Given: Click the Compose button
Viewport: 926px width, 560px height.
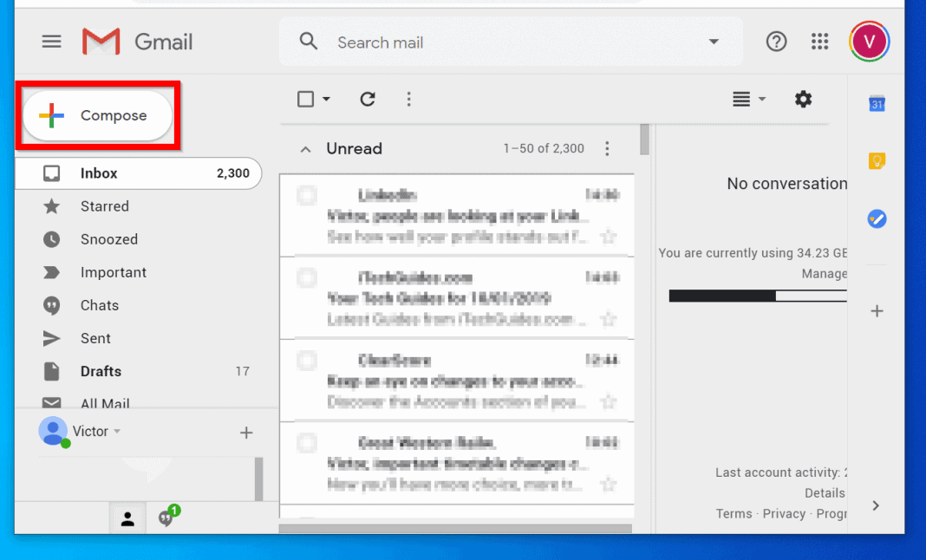Looking at the screenshot, I should (x=97, y=115).
